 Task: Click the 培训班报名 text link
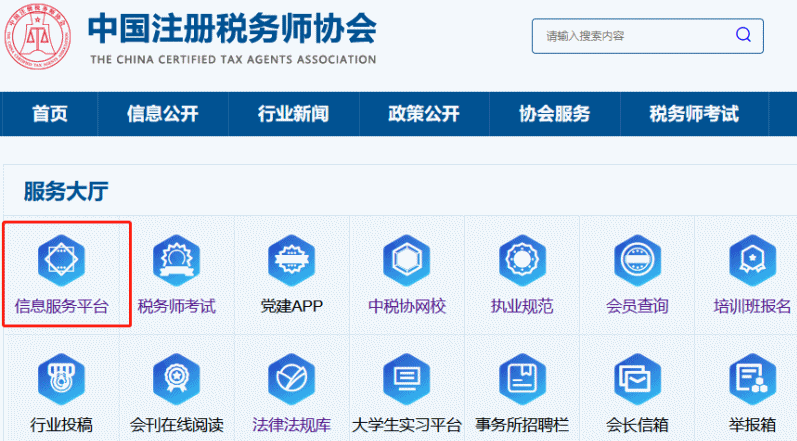click(x=752, y=306)
